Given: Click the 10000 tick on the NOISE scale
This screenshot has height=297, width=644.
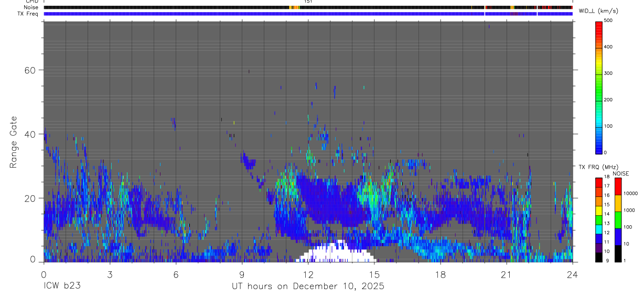Looking at the screenshot, I should (x=630, y=194).
